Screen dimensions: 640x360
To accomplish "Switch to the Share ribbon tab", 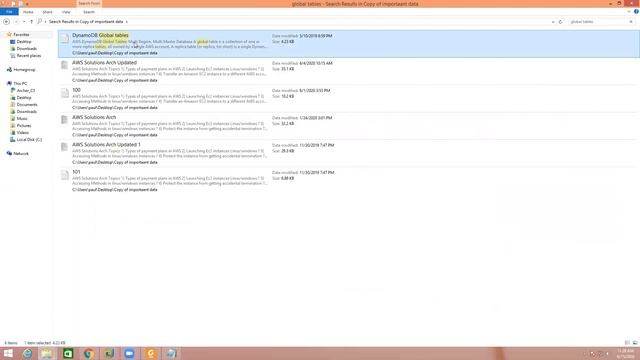I will 47,12.
